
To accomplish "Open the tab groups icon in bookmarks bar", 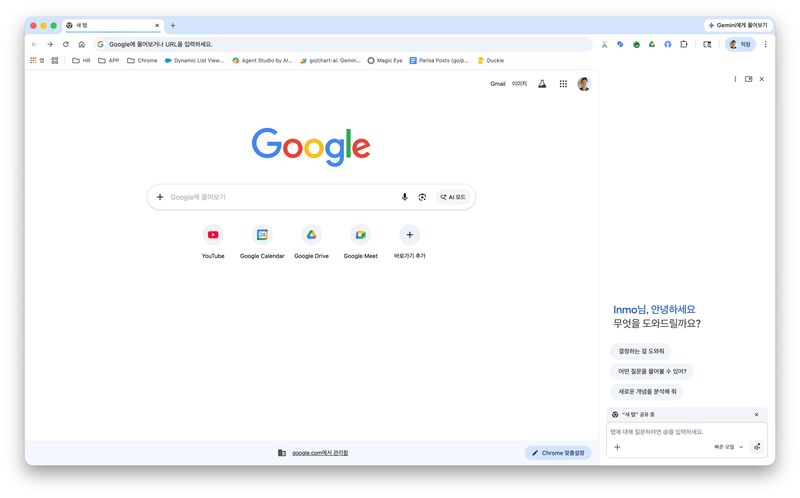I will pos(55,60).
